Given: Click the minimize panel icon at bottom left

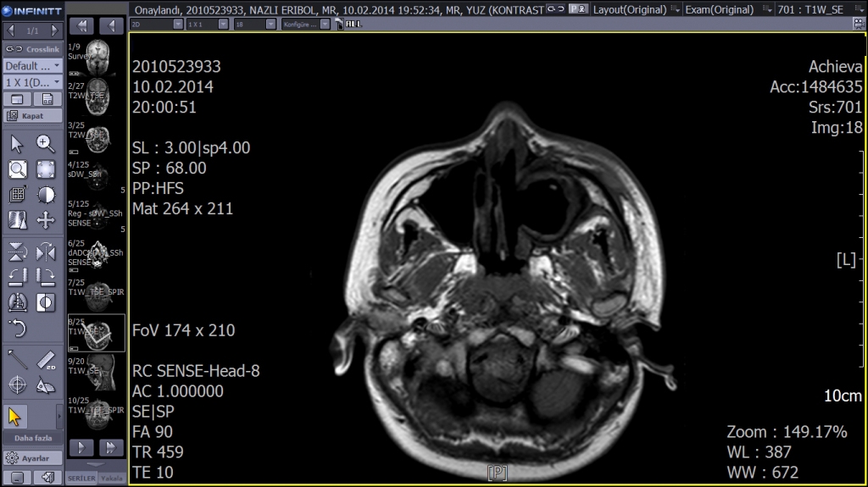Looking at the screenshot, I should (x=17, y=477).
